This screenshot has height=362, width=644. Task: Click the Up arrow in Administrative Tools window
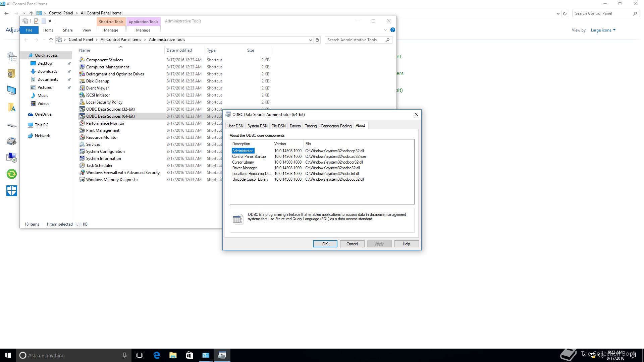[x=51, y=40]
